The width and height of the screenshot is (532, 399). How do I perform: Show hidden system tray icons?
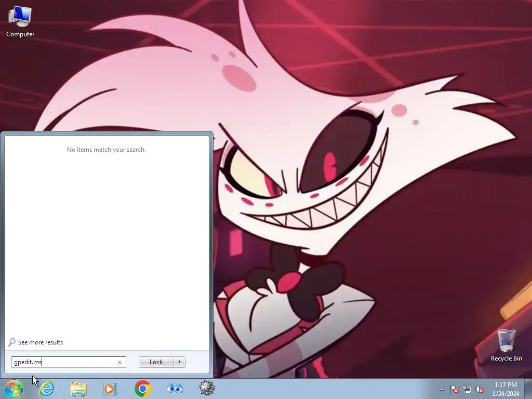coord(442,389)
